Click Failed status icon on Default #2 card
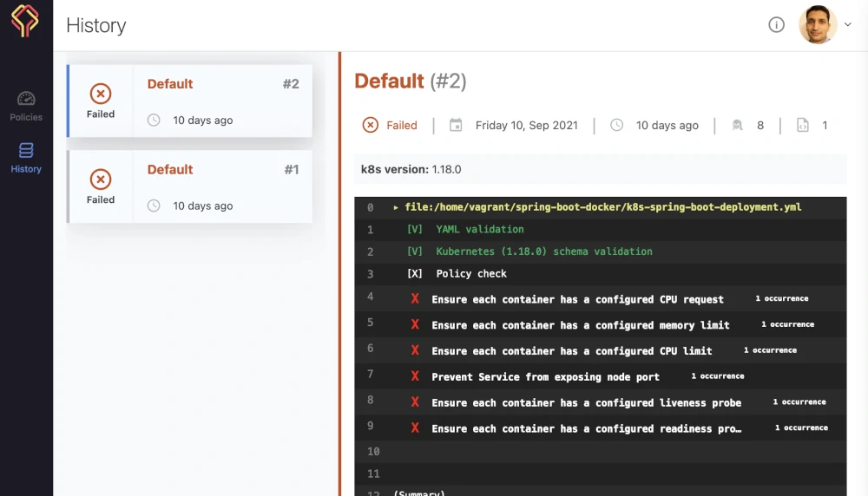Image resolution: width=868 pixels, height=496 pixels. click(x=101, y=94)
